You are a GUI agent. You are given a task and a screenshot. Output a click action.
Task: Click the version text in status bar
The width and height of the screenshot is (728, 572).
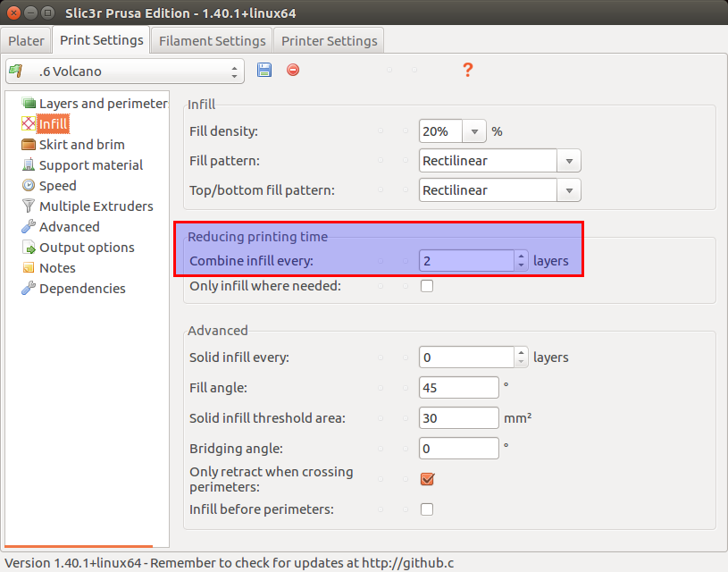(x=229, y=563)
